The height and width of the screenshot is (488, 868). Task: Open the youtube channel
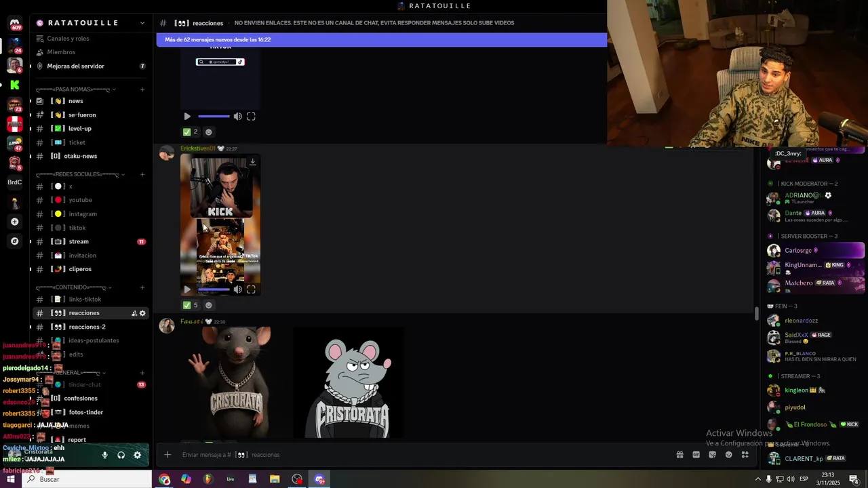[x=91, y=200]
